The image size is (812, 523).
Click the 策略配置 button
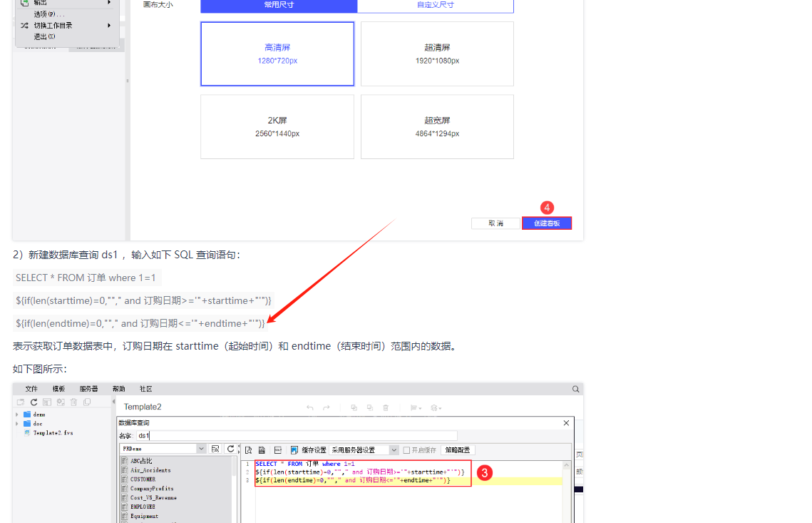coord(457,450)
